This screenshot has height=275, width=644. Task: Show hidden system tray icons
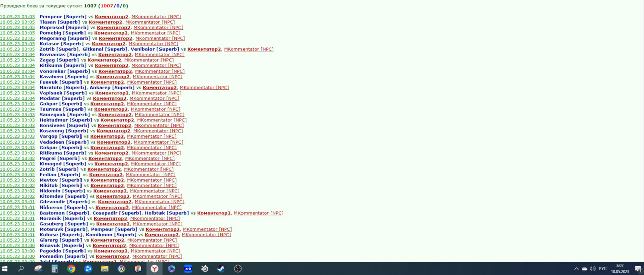pos(576,269)
